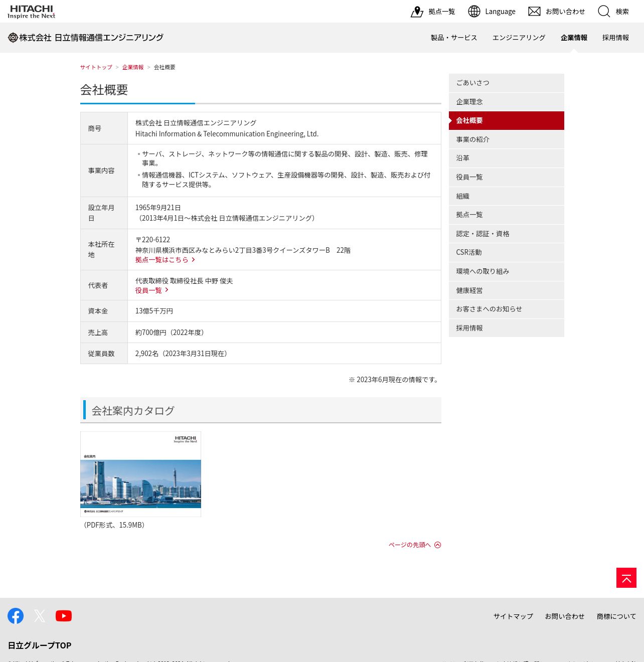Open エンジニアリング in main navigation
Image resolution: width=644 pixels, height=662 pixels.
pos(519,38)
